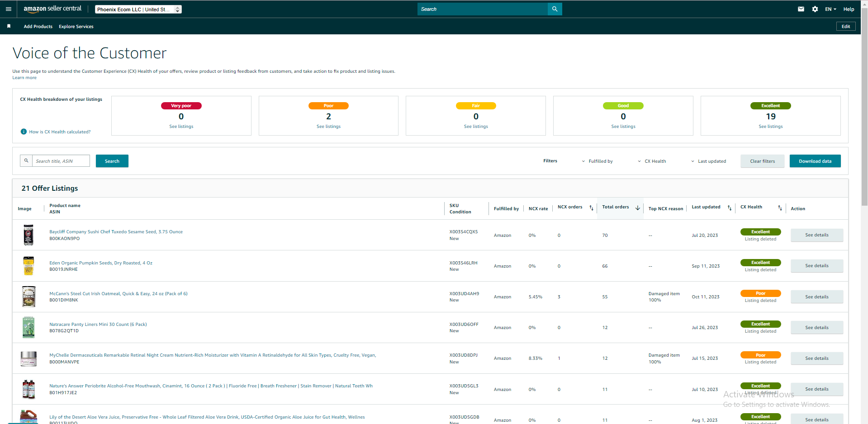This screenshot has width=868, height=424.
Task: Open Eden Organic Pumpkin Seeds product link
Action: pos(101,263)
